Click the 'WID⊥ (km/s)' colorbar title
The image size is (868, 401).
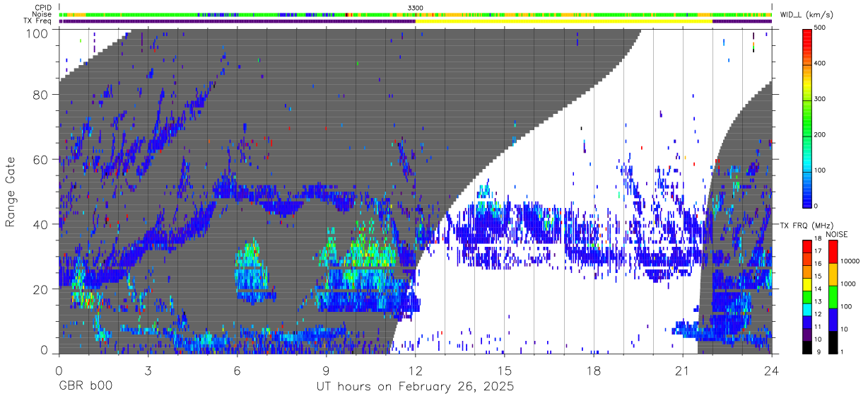[x=808, y=14]
